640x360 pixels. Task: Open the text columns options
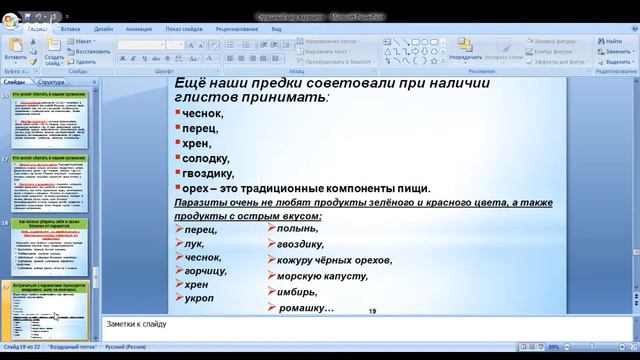click(x=277, y=59)
